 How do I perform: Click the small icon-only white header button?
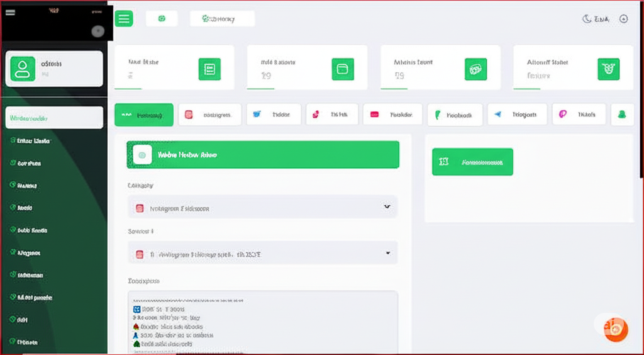162,18
